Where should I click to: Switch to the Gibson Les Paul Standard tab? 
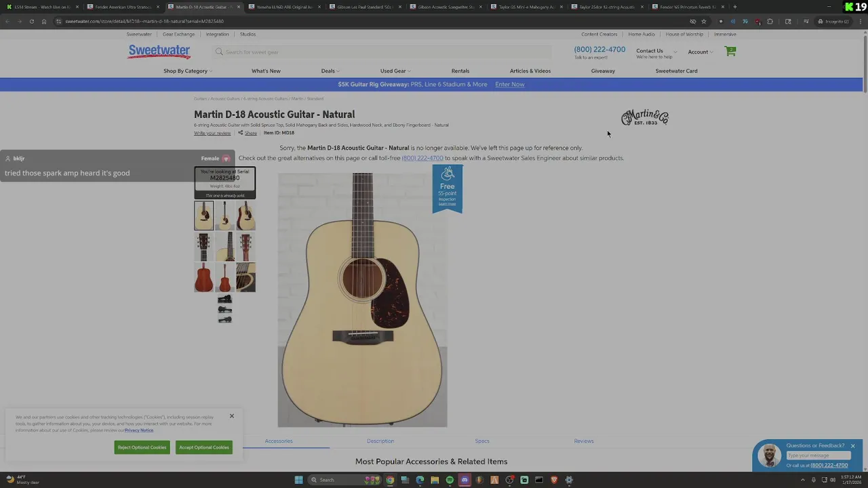coord(365,7)
